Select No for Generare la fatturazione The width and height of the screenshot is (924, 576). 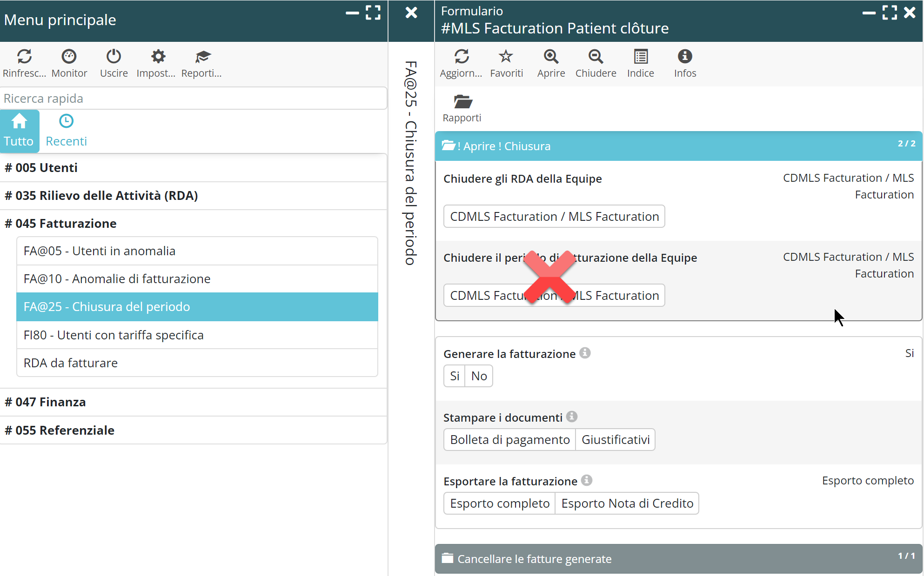point(479,376)
